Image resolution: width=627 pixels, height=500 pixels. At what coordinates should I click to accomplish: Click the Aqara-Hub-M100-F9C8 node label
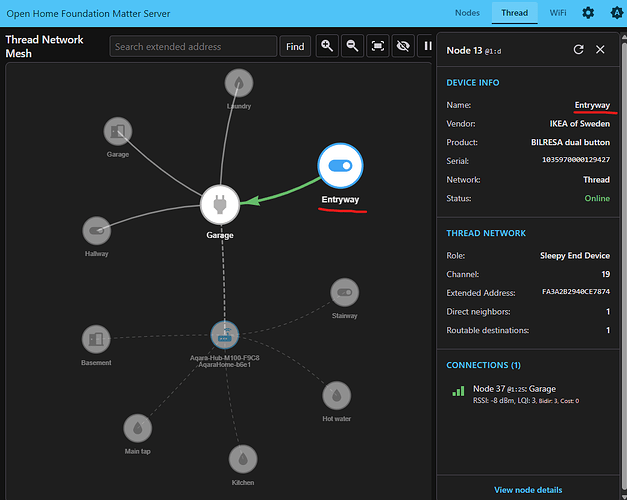pos(225,358)
